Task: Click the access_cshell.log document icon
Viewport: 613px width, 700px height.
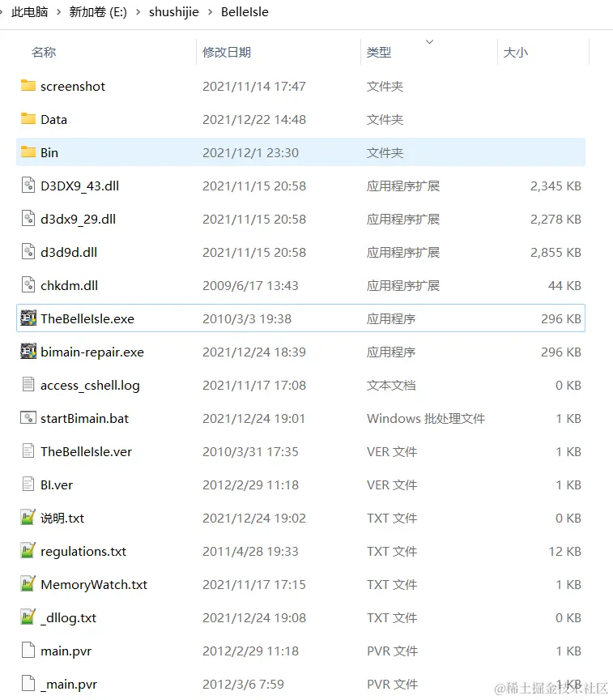Action: [28, 384]
